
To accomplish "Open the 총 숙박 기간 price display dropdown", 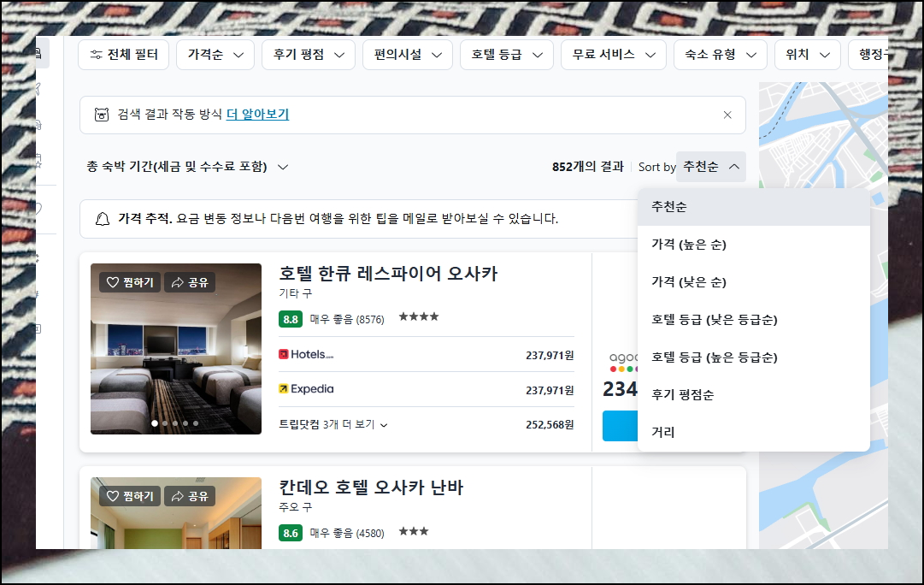I will (187, 167).
